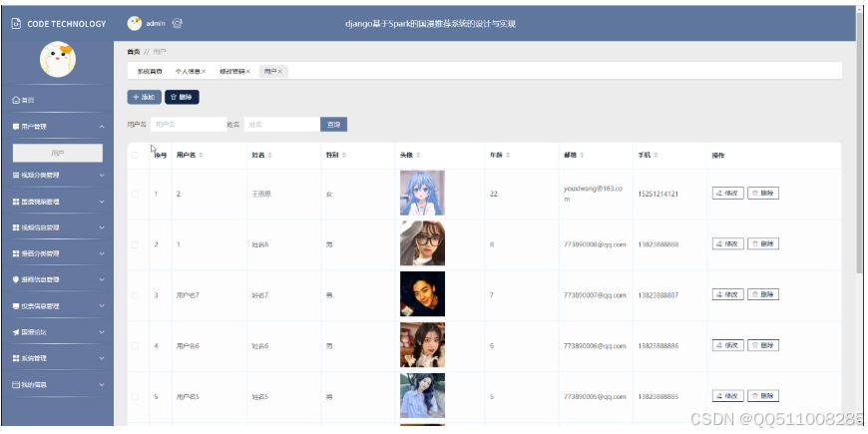Click phone number 15251214121
The height and width of the screenshot is (434, 868).
(658, 195)
